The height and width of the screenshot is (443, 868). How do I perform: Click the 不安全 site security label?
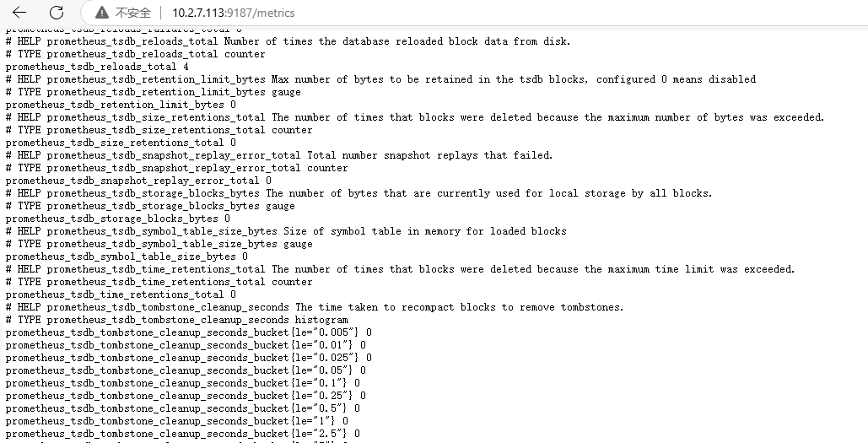pos(133,13)
